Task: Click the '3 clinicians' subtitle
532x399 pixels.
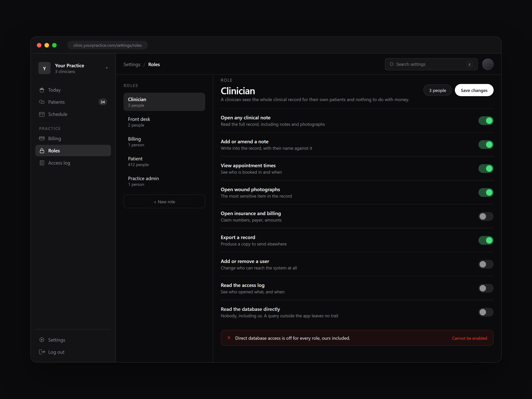Action: tap(65, 72)
